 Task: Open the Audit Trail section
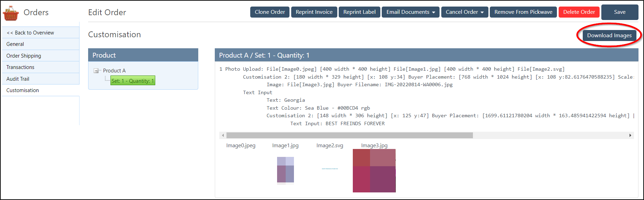[18, 79]
